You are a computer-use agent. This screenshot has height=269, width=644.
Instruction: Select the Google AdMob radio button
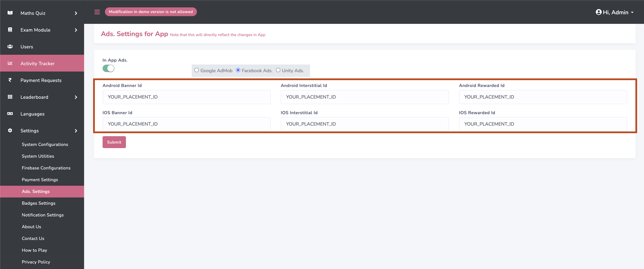click(x=197, y=70)
